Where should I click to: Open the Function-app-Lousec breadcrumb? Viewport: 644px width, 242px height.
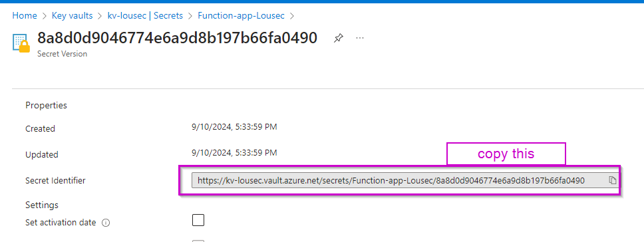tap(241, 16)
